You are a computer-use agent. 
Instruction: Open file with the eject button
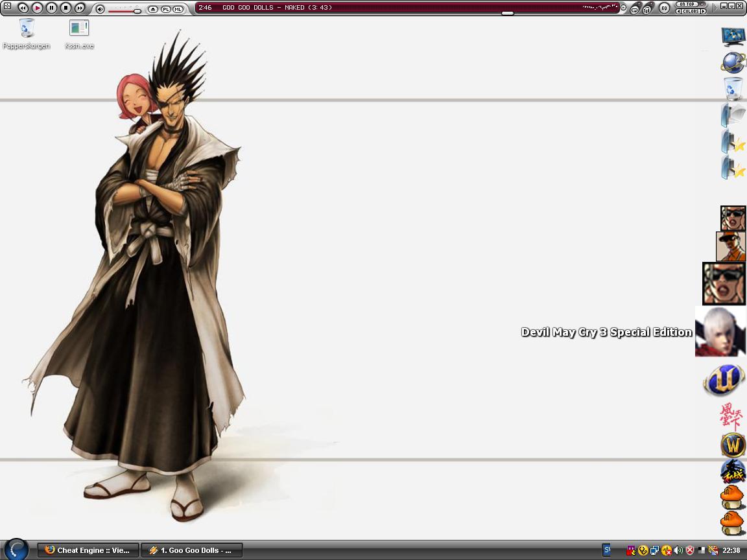click(x=152, y=9)
